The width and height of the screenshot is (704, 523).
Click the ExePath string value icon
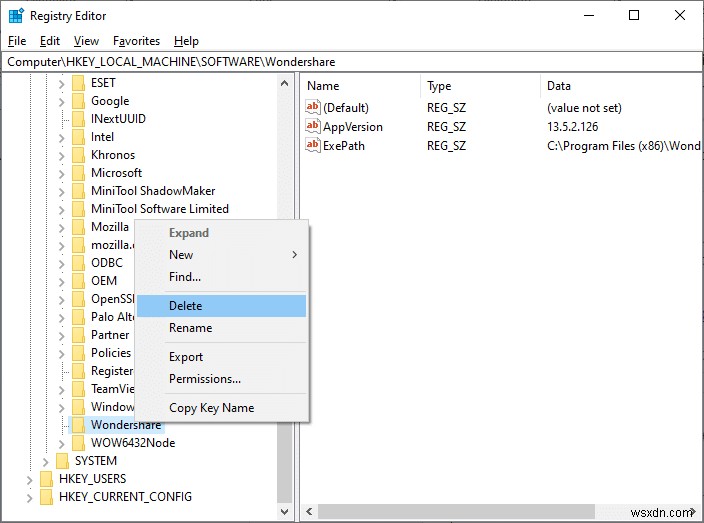pos(312,145)
